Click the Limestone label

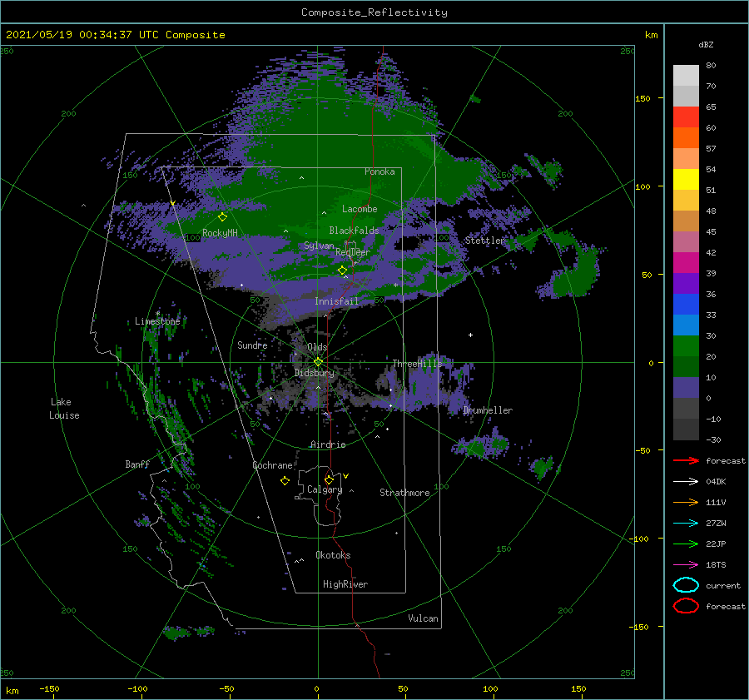coord(157,321)
